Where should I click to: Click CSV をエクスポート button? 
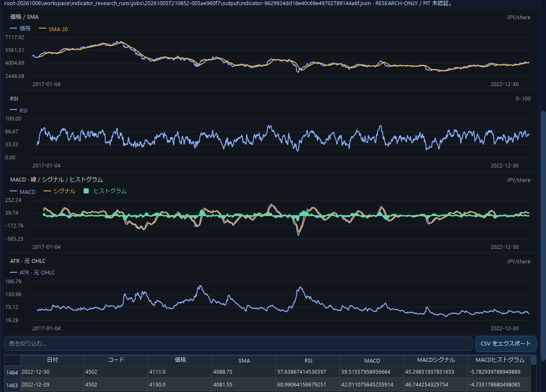[506, 343]
